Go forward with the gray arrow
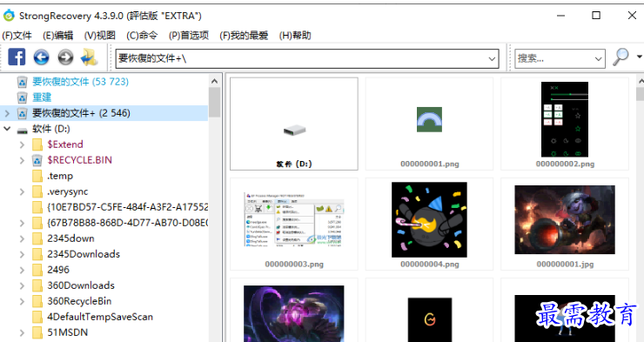644x342 pixels. click(x=65, y=57)
